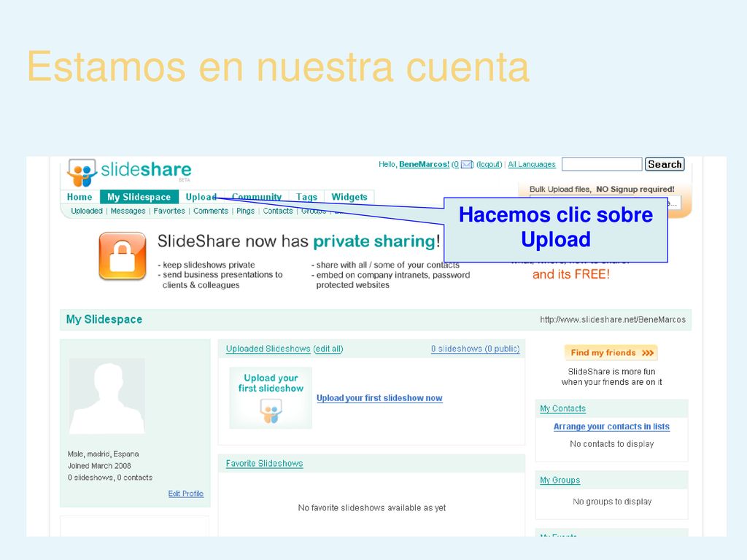Click the BeneMarcos username link
This screenshot has height=560, width=747.
(x=424, y=164)
